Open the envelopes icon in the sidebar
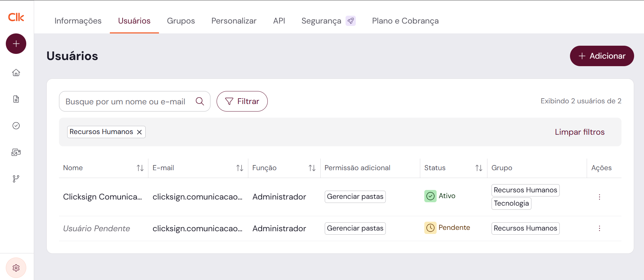 [x=16, y=152]
